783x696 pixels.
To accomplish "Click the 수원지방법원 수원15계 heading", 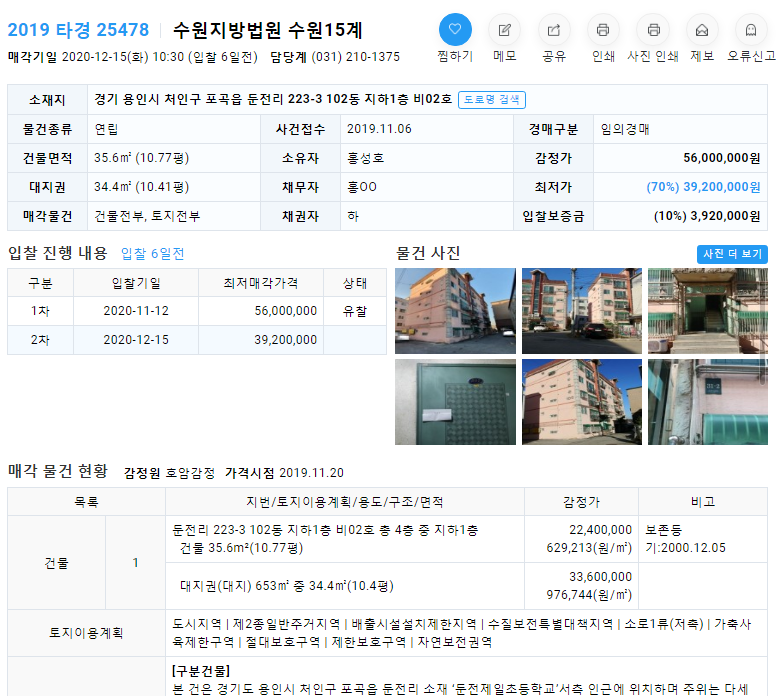I will pyautogui.click(x=268, y=30).
